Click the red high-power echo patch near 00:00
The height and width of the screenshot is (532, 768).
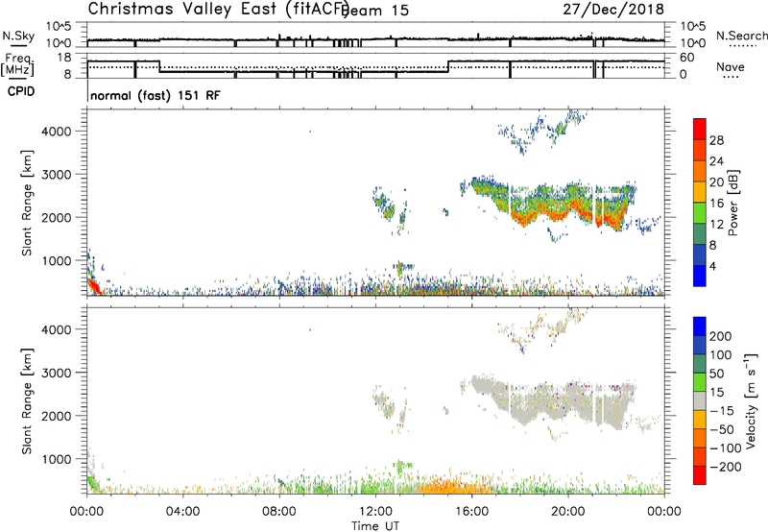[94, 286]
